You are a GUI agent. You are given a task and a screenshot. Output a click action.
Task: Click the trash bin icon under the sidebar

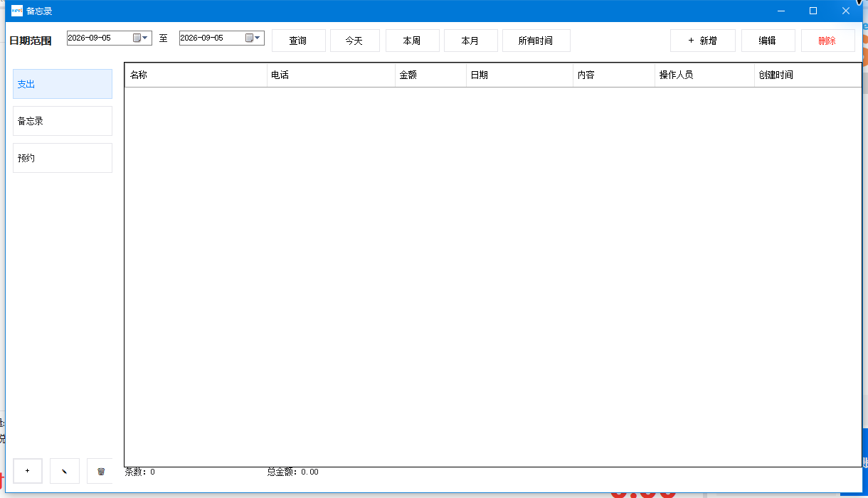click(100, 471)
